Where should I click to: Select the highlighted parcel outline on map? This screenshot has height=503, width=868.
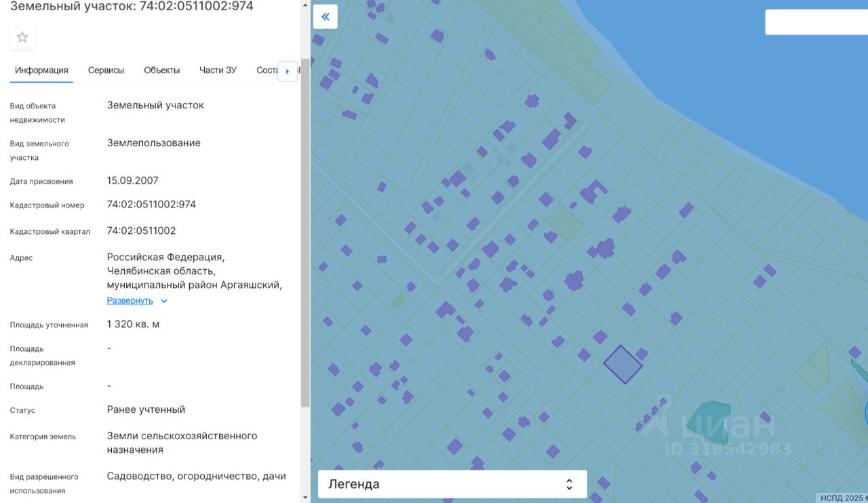coord(623,365)
